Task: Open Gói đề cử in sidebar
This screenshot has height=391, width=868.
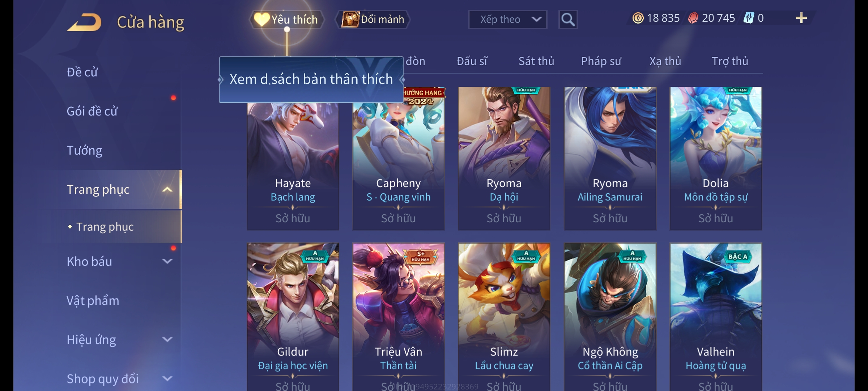Action: click(x=92, y=111)
